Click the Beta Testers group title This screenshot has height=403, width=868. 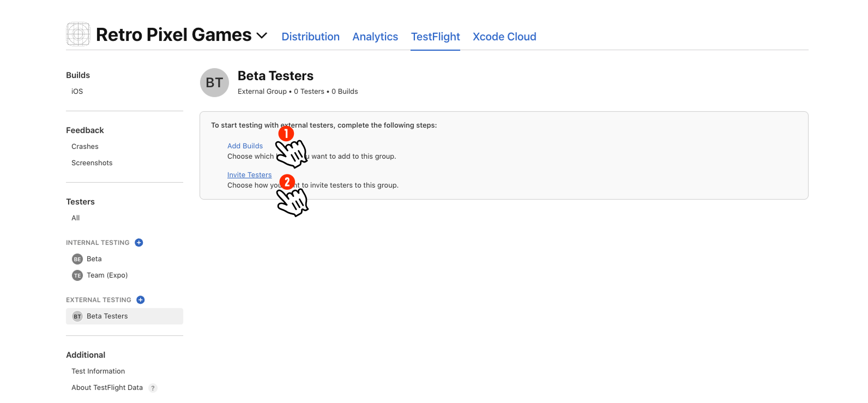(x=275, y=76)
